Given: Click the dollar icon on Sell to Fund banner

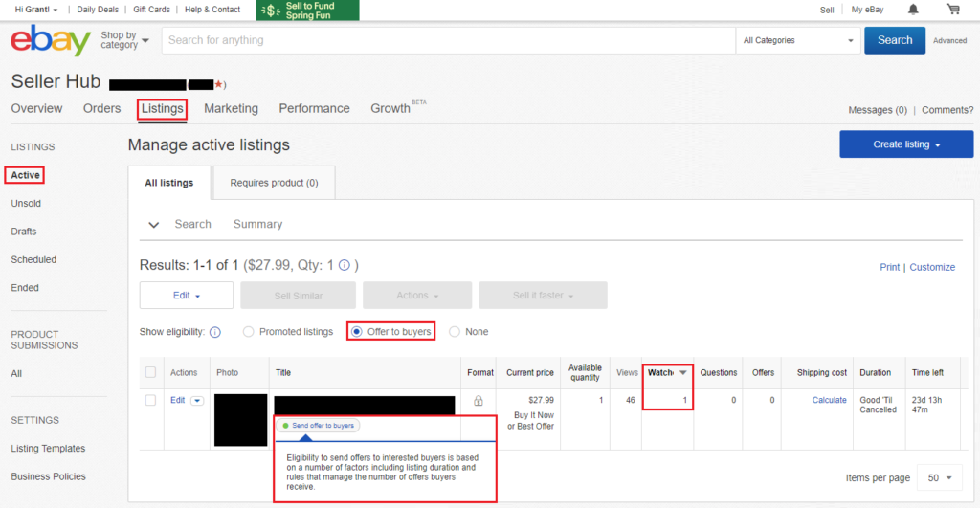Looking at the screenshot, I should [x=270, y=10].
